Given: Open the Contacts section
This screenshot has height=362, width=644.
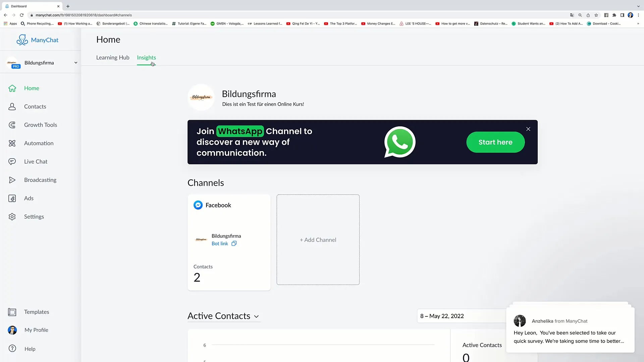Looking at the screenshot, I should (x=35, y=106).
